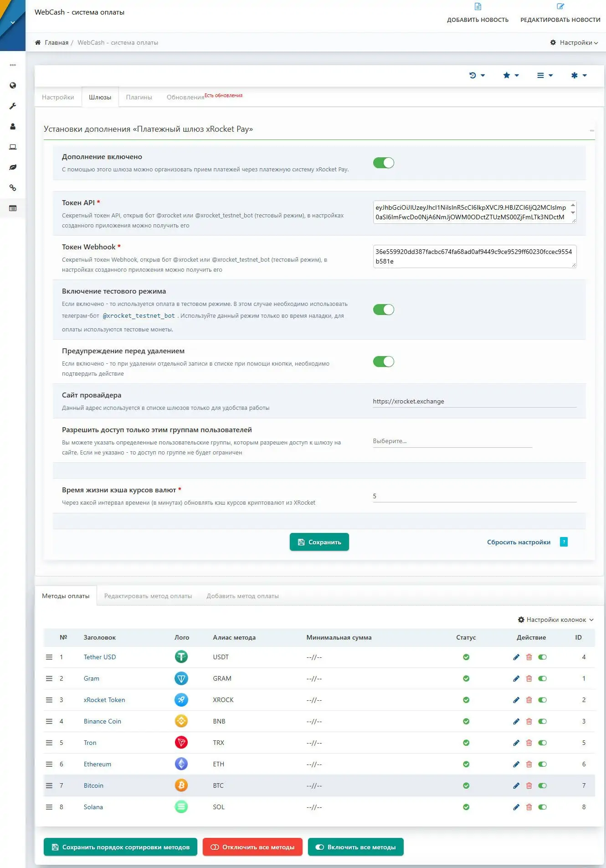The height and width of the screenshot is (868, 606).
Task: Open the wrench icon in the left sidebar
Action: tap(13, 106)
